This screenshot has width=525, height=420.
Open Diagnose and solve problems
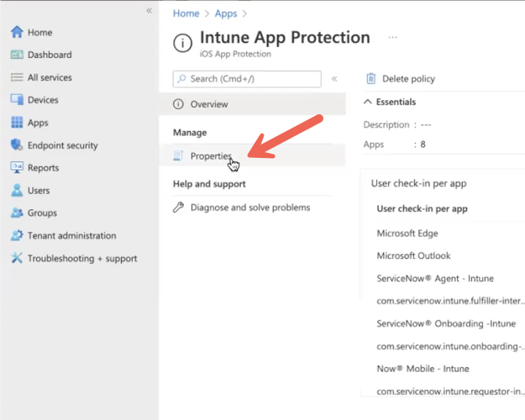252,207
